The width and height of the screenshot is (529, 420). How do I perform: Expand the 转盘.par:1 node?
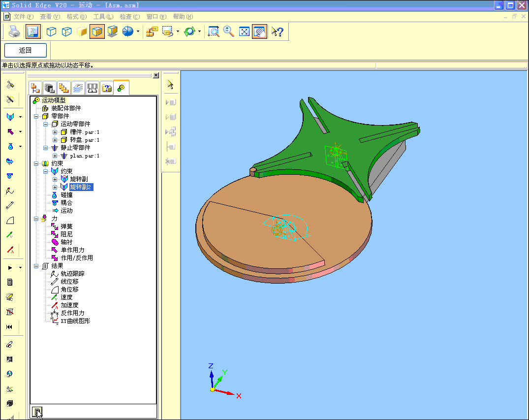(x=55, y=140)
